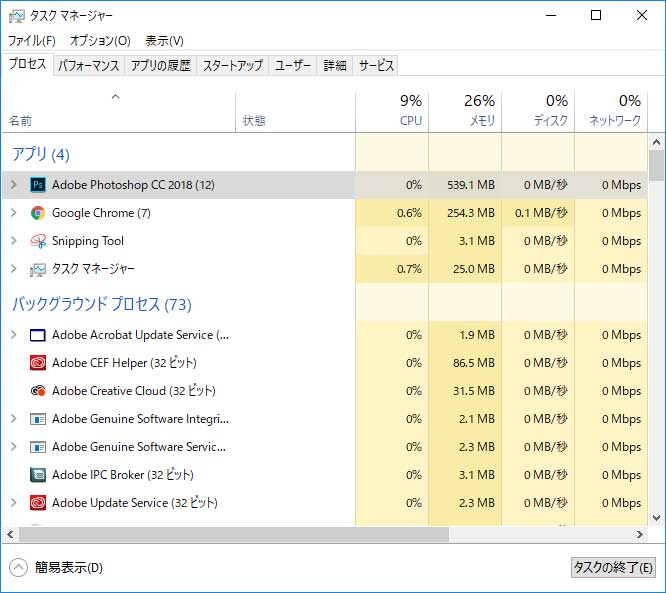
Task: Click the Adobe Acrobat Update Service icon
Action: point(38,335)
